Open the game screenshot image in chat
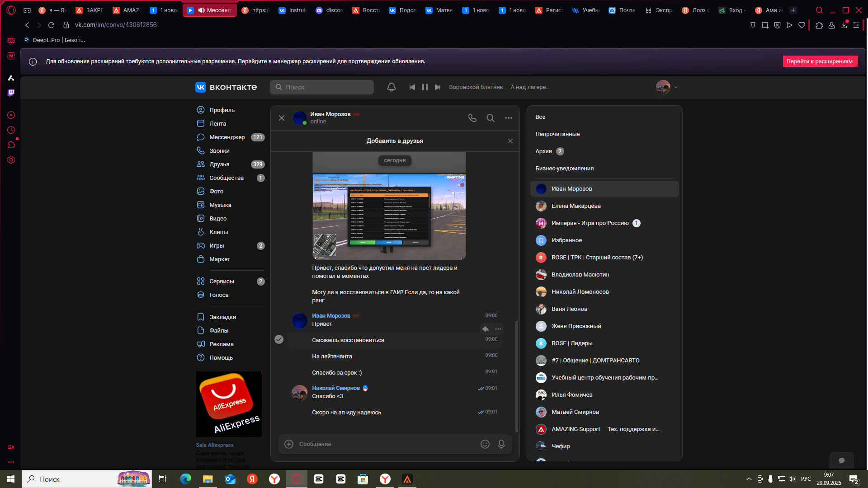Image resolution: width=868 pixels, height=488 pixels. pyautogui.click(x=389, y=217)
